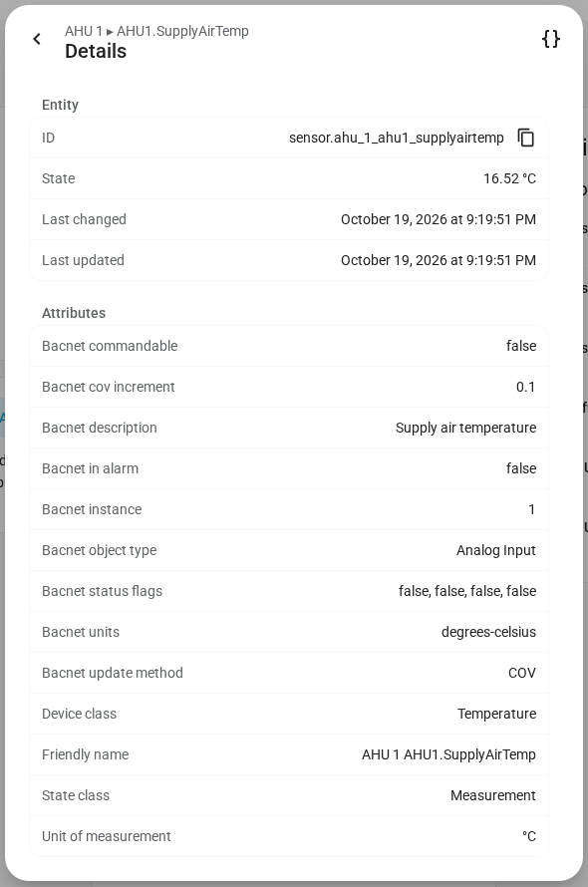The image size is (588, 887).
Task: Click the Bacnet commandable row
Action: point(289,346)
